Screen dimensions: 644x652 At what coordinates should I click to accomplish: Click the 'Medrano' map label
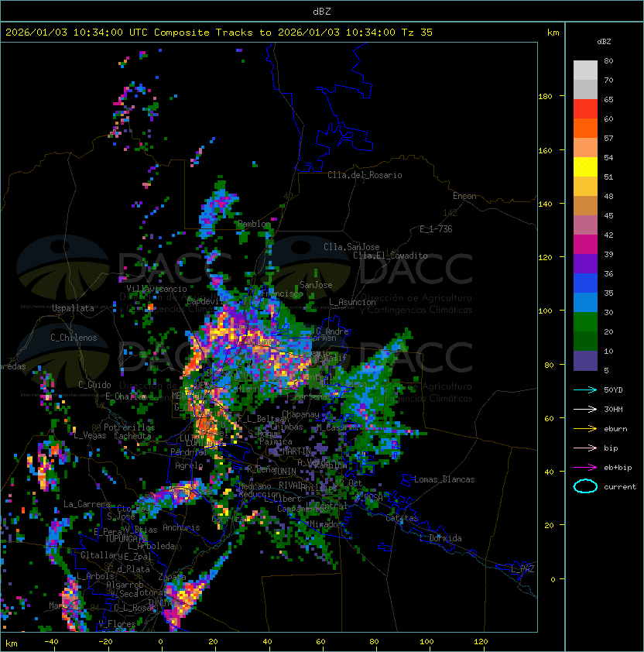coord(255,486)
